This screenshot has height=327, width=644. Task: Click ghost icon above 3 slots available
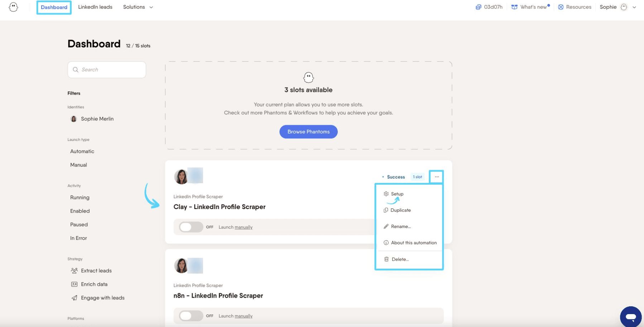(x=308, y=77)
